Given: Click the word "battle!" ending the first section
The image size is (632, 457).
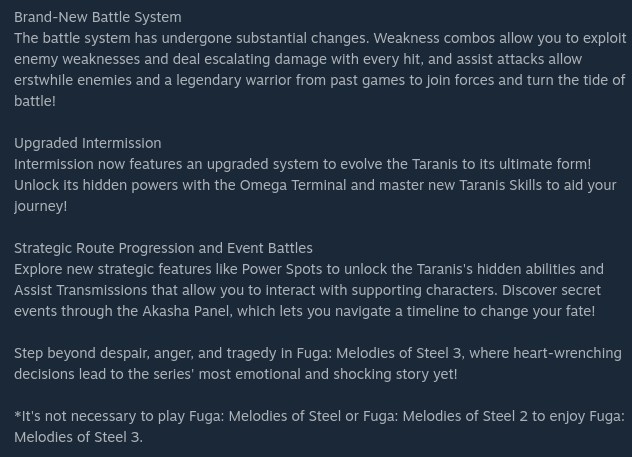Looking at the screenshot, I should point(35,101).
